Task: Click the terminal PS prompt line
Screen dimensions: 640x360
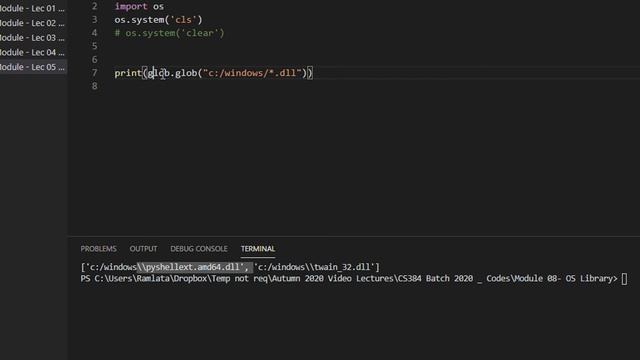Action: tap(353, 279)
